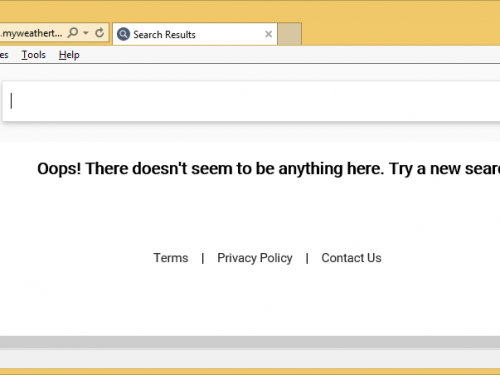The height and width of the screenshot is (375, 500).
Task: Close the Search Results tab
Action: click(x=268, y=34)
